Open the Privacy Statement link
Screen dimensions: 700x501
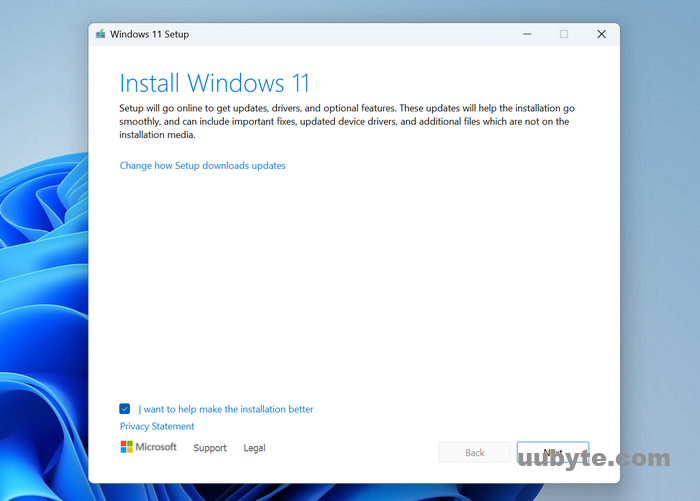point(157,426)
